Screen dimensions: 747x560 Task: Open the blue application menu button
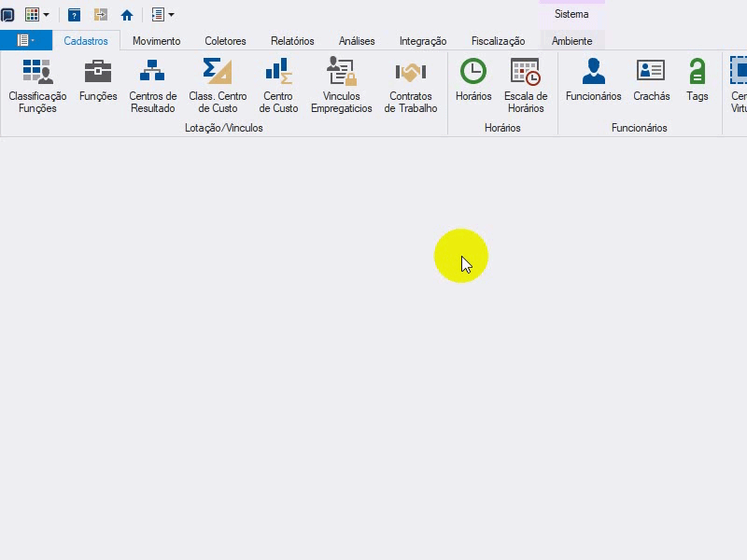pyautogui.click(x=26, y=40)
